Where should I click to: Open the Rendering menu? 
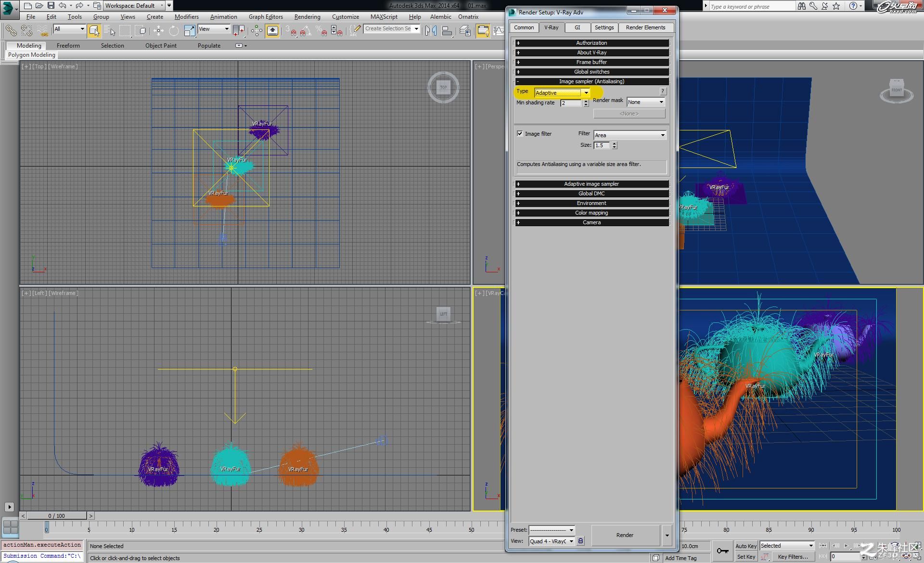(307, 16)
